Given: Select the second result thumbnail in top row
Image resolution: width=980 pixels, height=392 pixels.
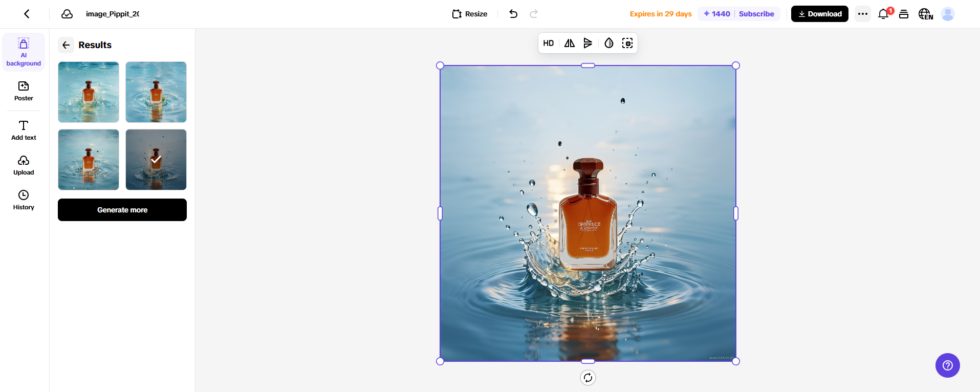Looking at the screenshot, I should pos(156,92).
